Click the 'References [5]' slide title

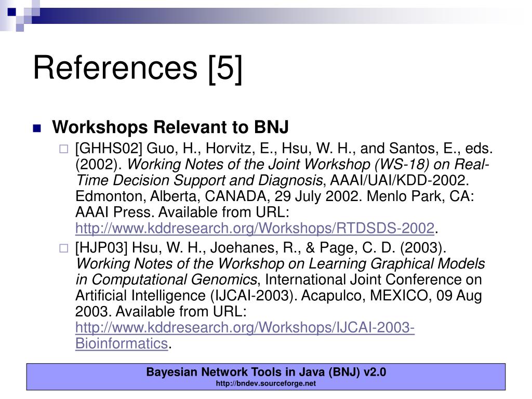coord(138,68)
